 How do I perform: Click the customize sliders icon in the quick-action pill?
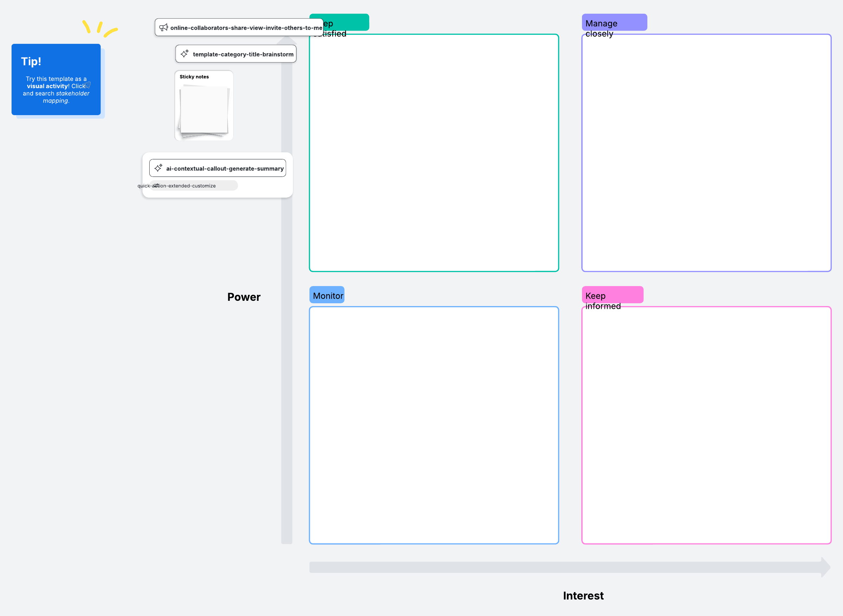[156, 185]
